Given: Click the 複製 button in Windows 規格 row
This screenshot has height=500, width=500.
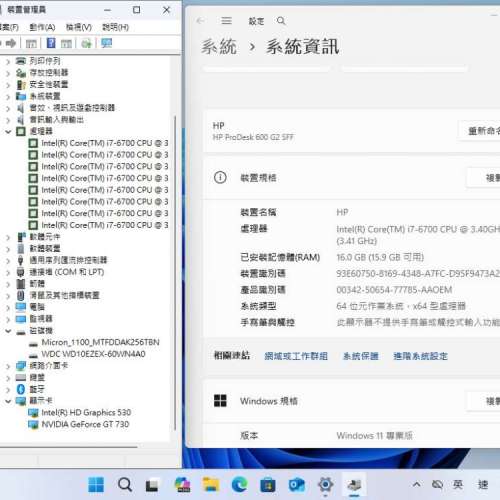Looking at the screenshot, I should pyautogui.click(x=483, y=401).
